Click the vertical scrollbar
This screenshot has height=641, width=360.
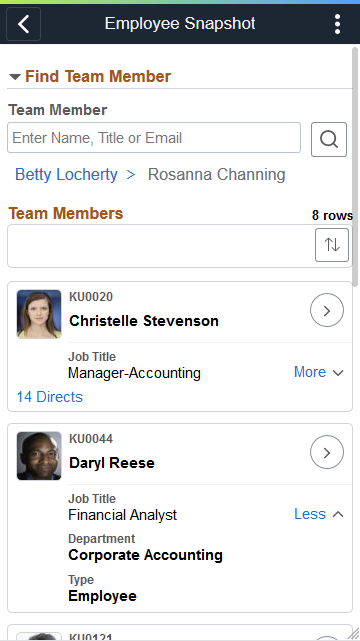[x=355, y=167]
